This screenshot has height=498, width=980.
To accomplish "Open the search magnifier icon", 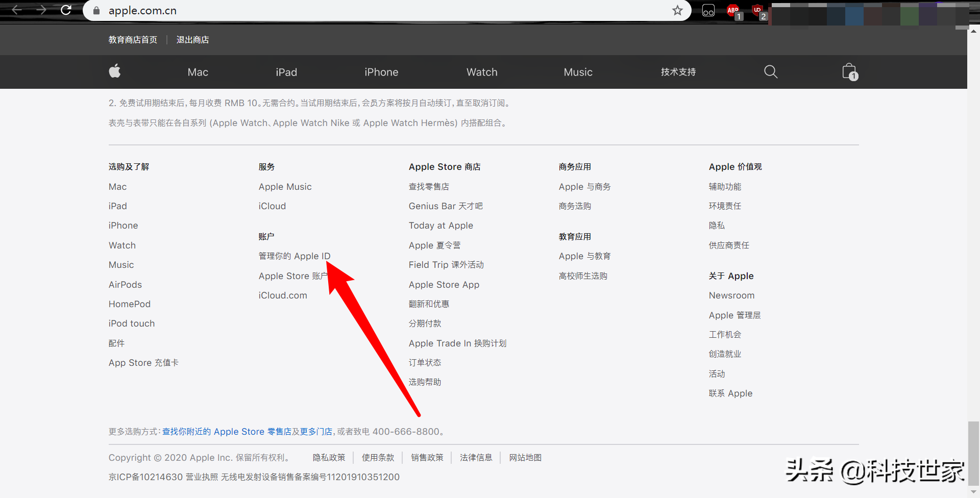I will [771, 72].
